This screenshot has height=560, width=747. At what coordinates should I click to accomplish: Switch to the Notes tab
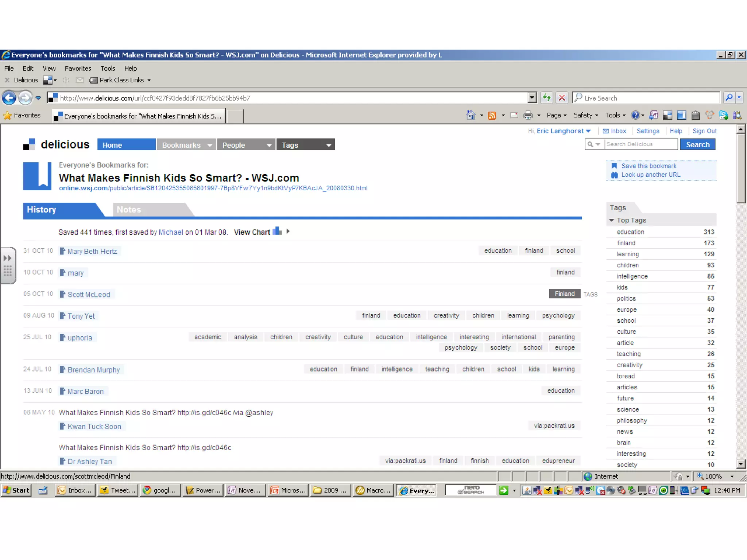point(129,210)
